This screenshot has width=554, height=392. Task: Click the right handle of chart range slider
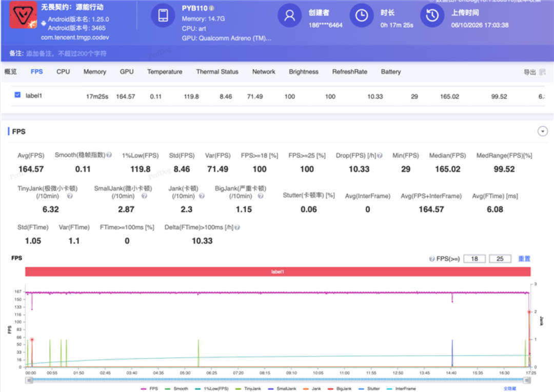(x=527, y=380)
